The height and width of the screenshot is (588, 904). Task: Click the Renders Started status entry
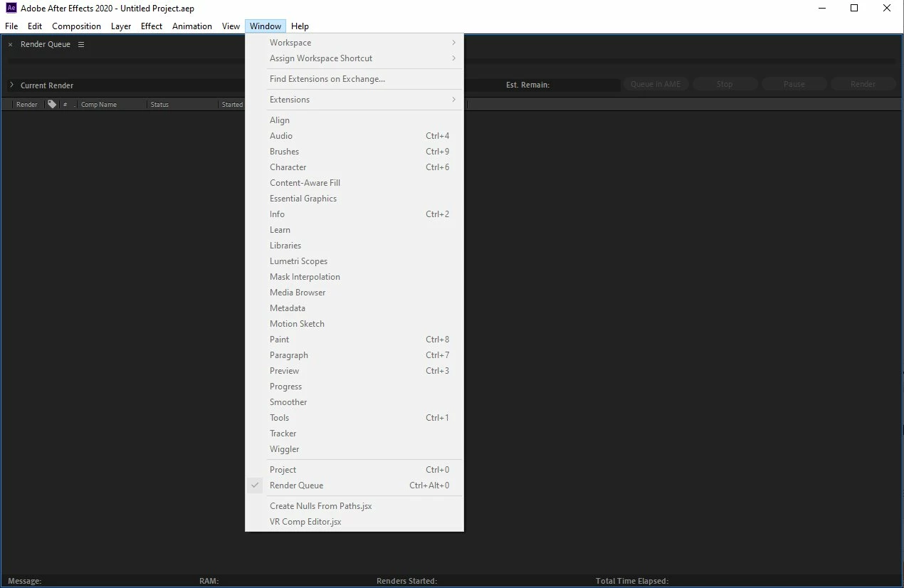click(406, 581)
